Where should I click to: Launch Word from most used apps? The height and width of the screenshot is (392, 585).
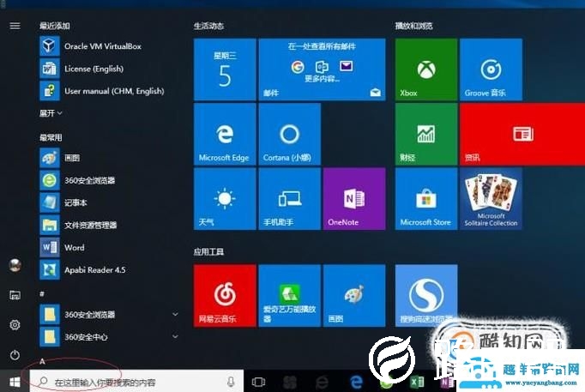point(74,247)
